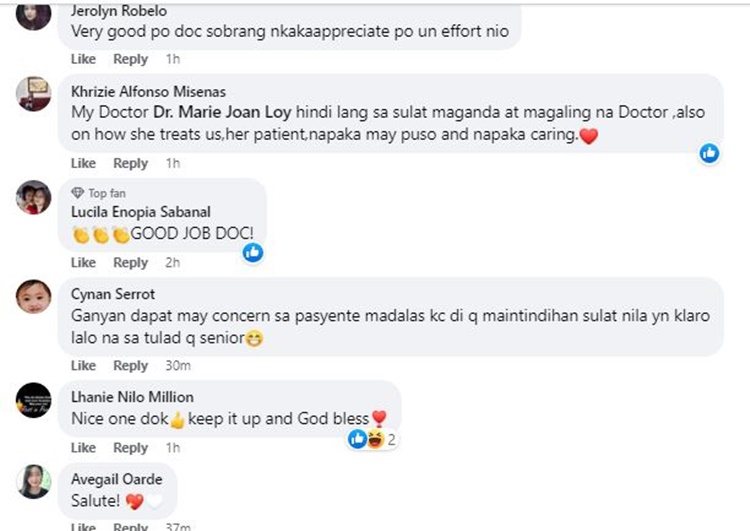
Task: Open Cynan Serrot's name link
Action: tap(113, 294)
